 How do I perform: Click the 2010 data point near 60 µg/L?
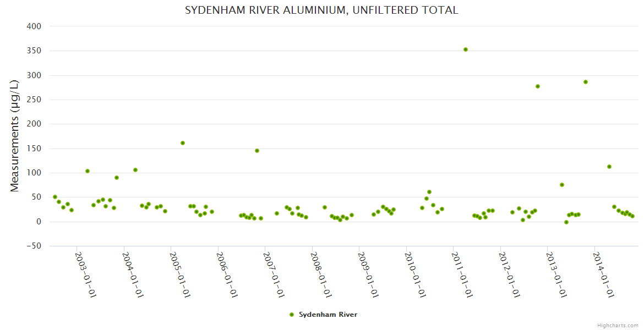tap(429, 192)
